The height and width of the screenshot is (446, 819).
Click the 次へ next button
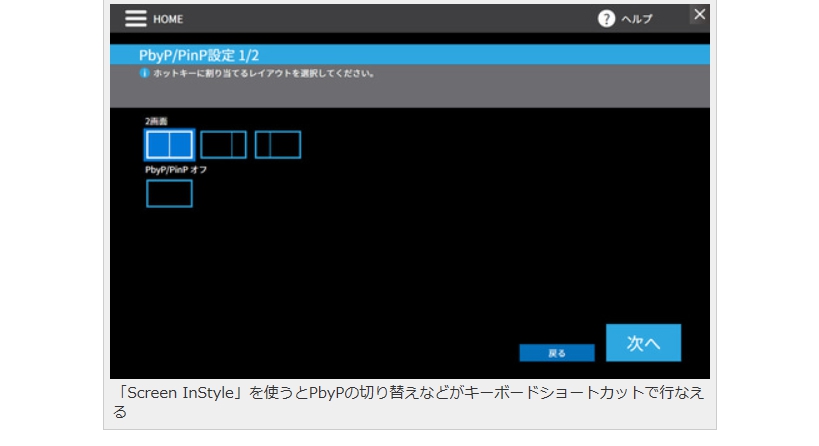tap(643, 342)
